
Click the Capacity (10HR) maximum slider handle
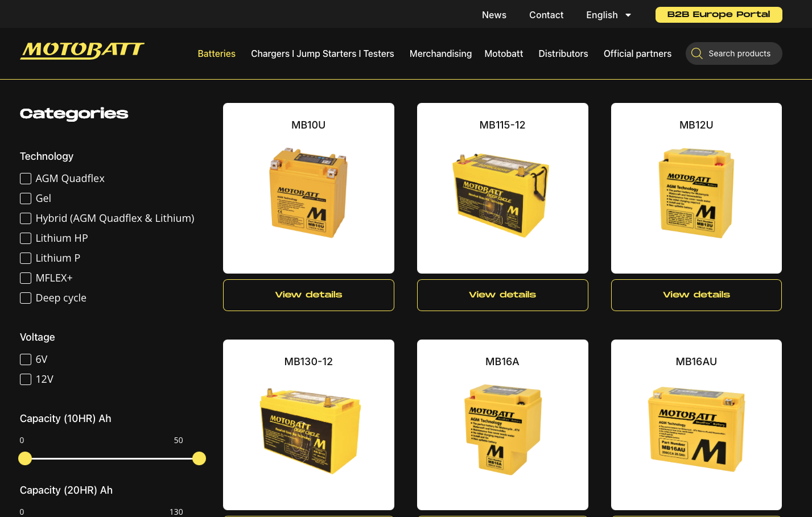[x=199, y=458]
